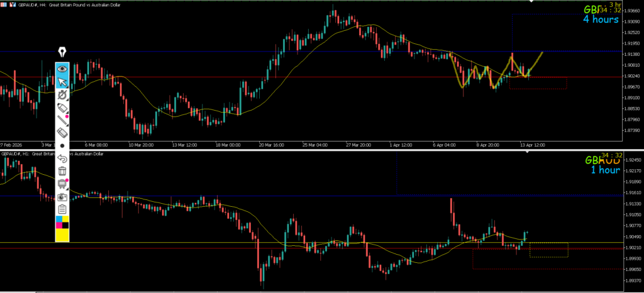This screenshot has height=293, width=644.
Task: Click the red grid icon at top-left
Action: tap(3, 4)
